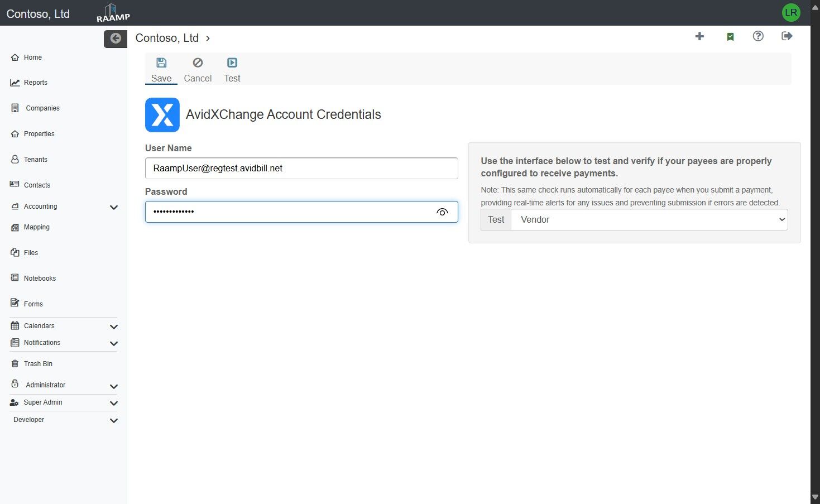This screenshot has width=820, height=504.
Task: Click the plus add icon
Action: coord(699,36)
